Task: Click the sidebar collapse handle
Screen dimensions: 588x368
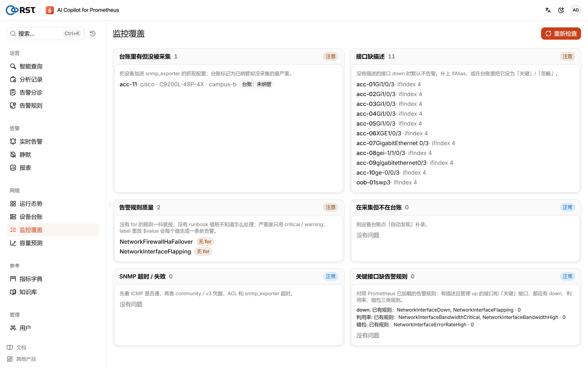Action: click(x=110, y=204)
